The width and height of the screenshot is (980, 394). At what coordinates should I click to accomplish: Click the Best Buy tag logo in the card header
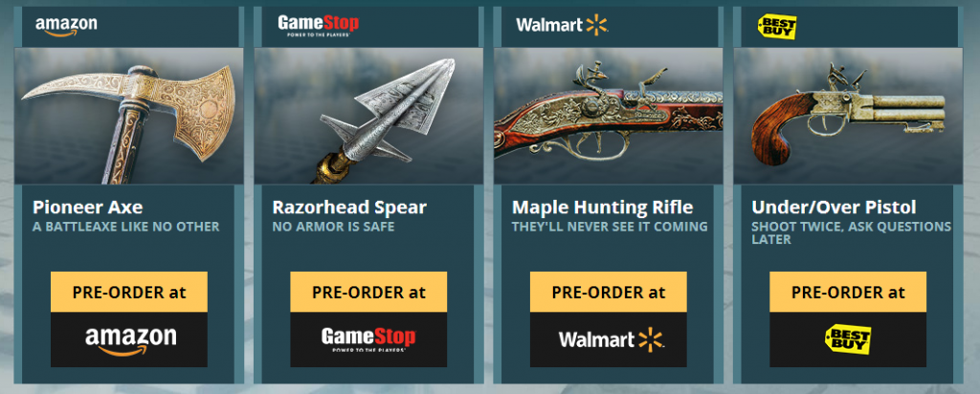click(776, 28)
